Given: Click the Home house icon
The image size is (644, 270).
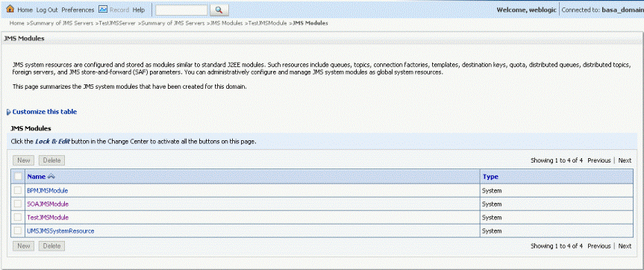Looking at the screenshot, I should pos(10,9).
